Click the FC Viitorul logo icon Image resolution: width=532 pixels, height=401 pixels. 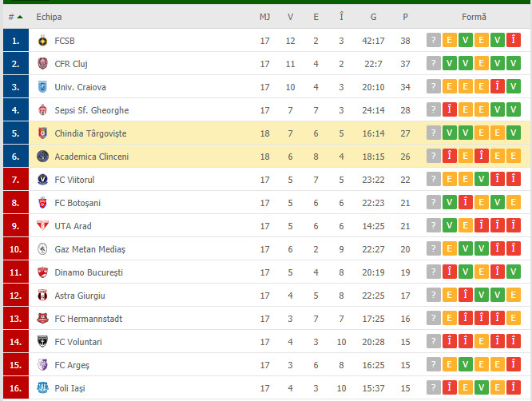point(42,180)
